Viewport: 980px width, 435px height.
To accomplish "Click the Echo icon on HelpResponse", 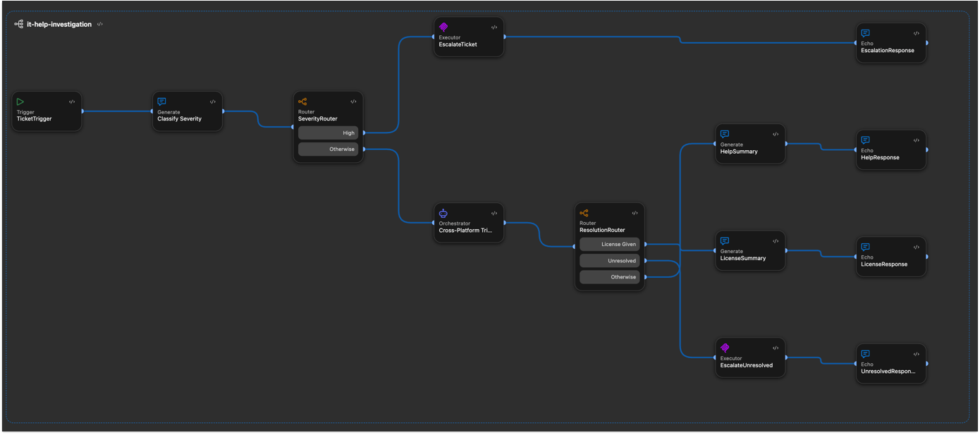I will pos(866,140).
